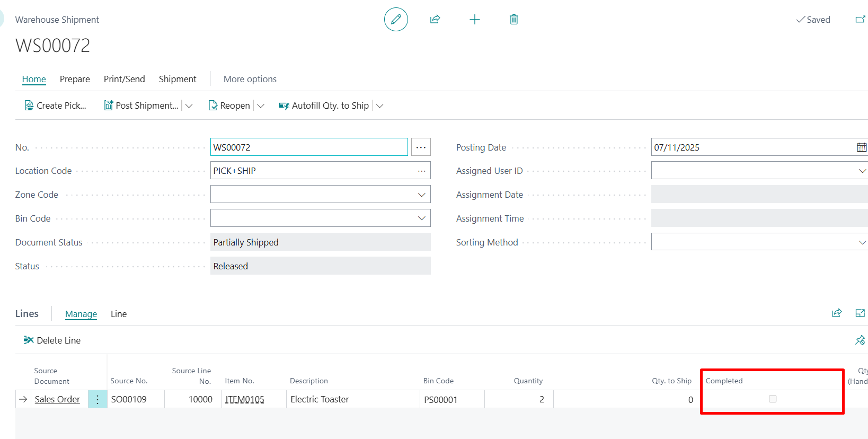Open the Posting Date calendar picker
Screen dimensions: 868x439
(x=862, y=147)
